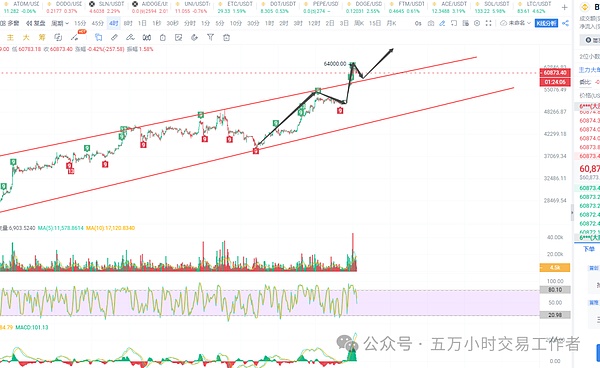Screen dimensions: 600x368
Task: Switch to the 月K monthly timeframe
Action: pyautogui.click(x=391, y=23)
